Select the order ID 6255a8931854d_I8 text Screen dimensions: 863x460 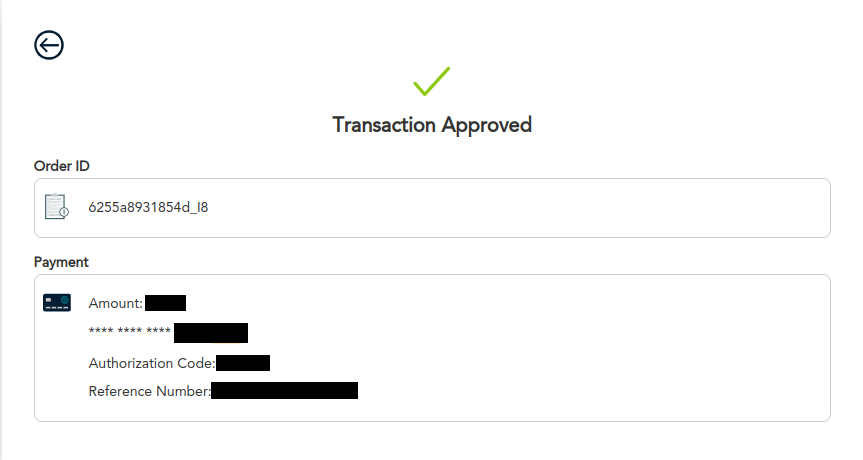click(148, 208)
